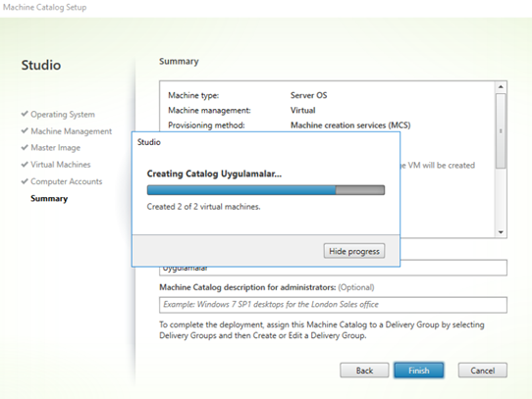This screenshot has height=399, width=532.
Task: Click the Operating System step checkmark icon
Action: 25,114
